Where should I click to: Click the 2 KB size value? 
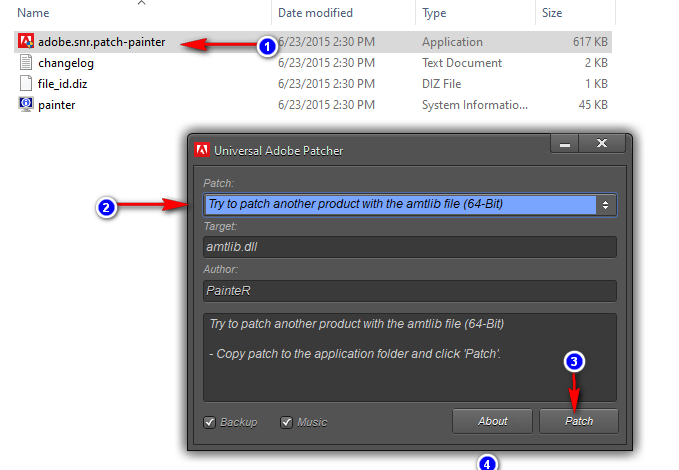click(596, 63)
